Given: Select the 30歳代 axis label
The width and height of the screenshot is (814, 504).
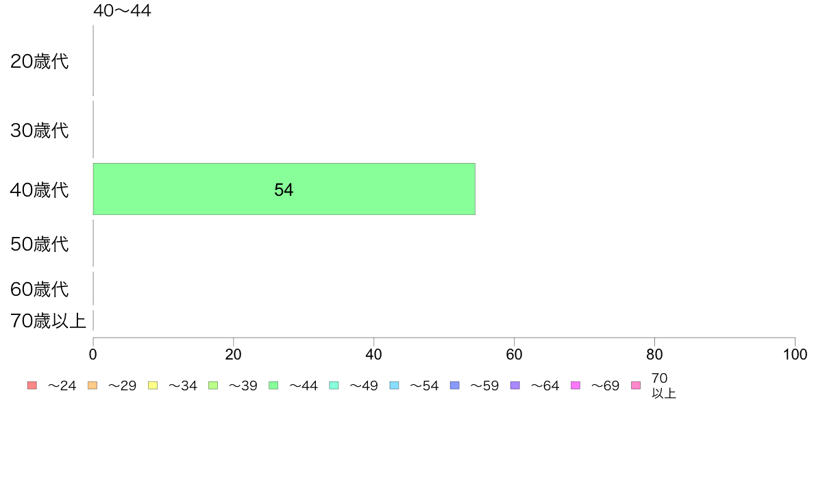Looking at the screenshot, I should click(x=40, y=130).
